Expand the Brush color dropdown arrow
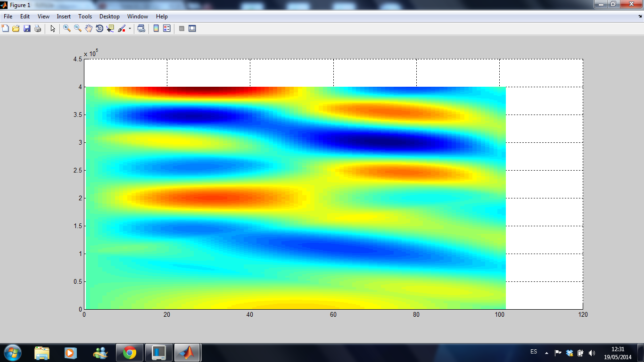This screenshot has width=644, height=362. pyautogui.click(x=130, y=29)
